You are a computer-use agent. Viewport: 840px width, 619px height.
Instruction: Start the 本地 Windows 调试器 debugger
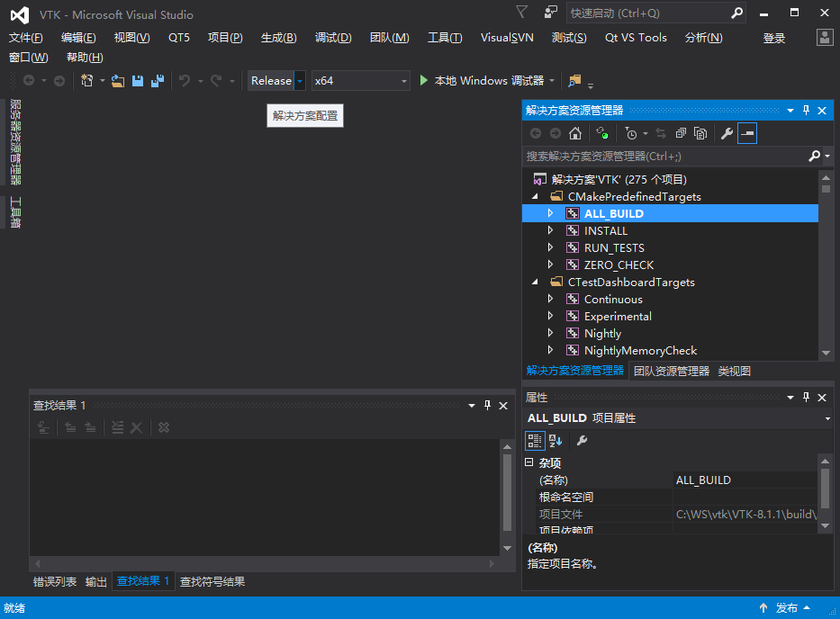tap(486, 81)
